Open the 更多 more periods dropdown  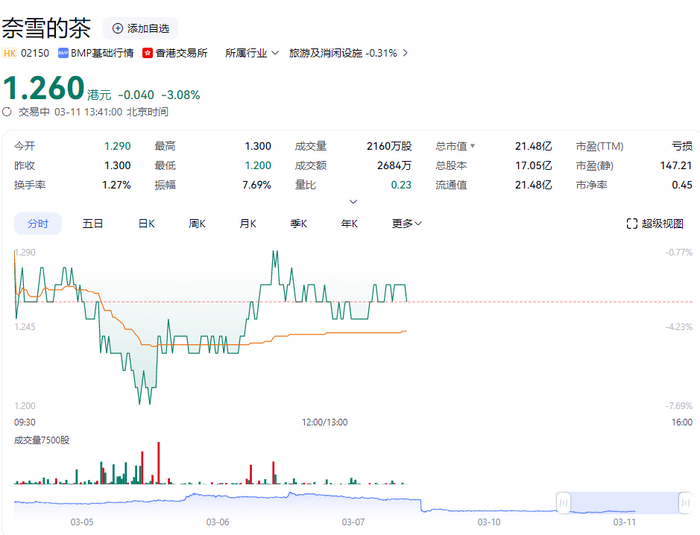406,223
